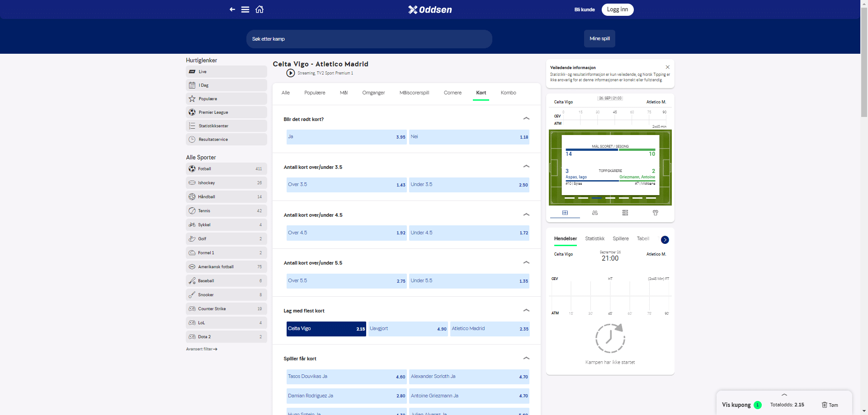This screenshot has height=415, width=868.
Task: Select Snooker in sports list
Action: point(226,295)
